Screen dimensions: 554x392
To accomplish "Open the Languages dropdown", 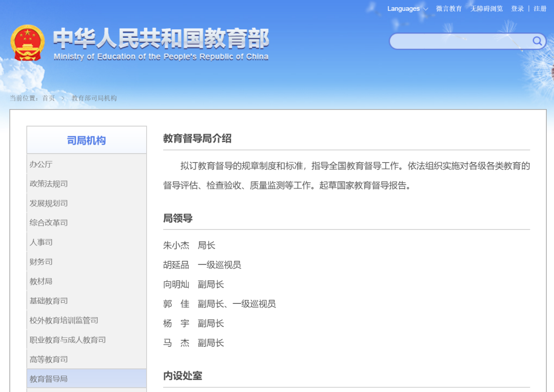I will [403, 9].
